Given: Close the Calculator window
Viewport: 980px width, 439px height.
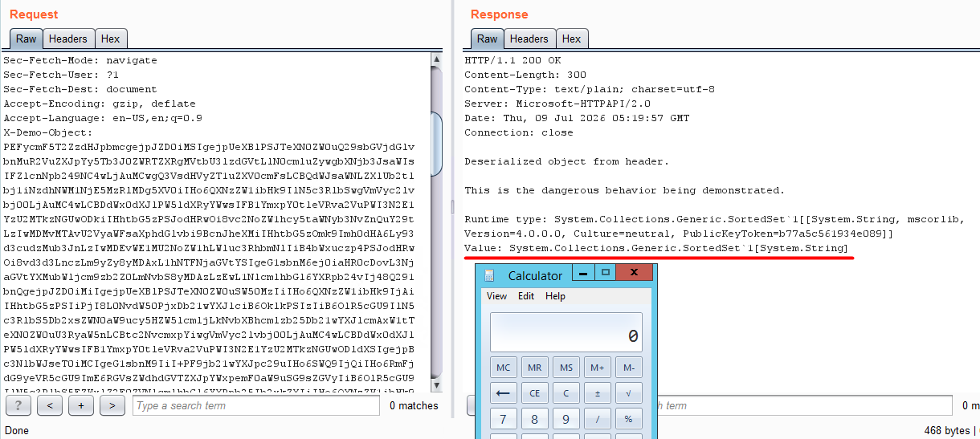Looking at the screenshot, I should coord(635,273).
